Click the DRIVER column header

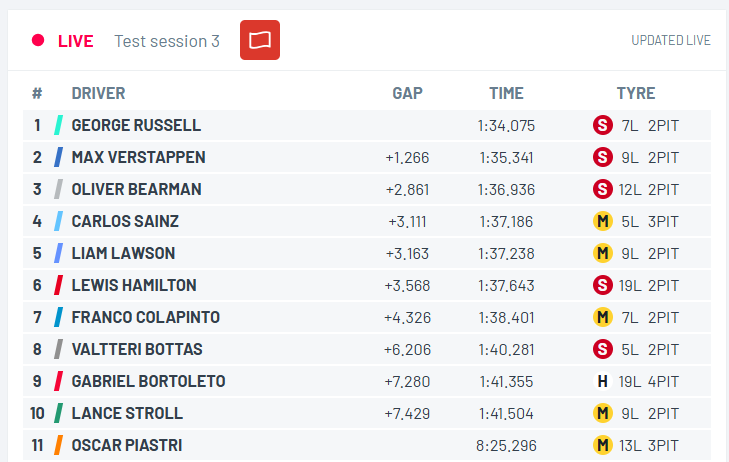98,94
